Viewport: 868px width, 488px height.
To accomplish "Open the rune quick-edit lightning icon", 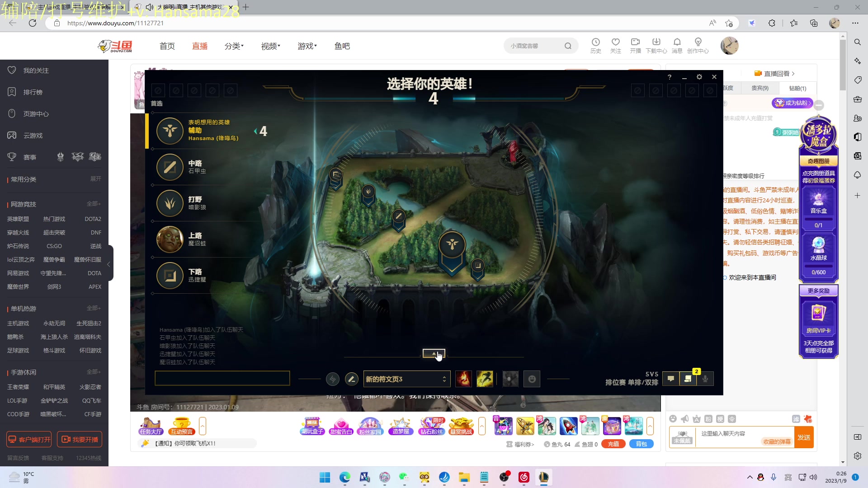I will click(333, 379).
